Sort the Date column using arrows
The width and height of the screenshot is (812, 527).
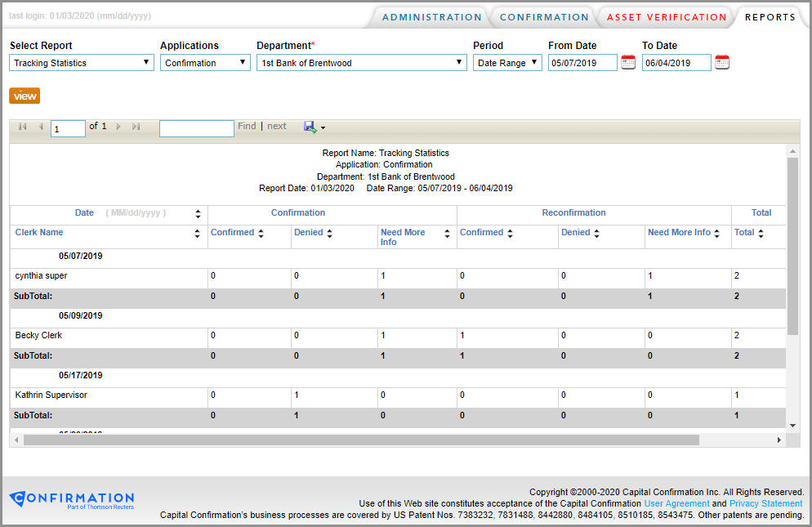pyautogui.click(x=198, y=214)
